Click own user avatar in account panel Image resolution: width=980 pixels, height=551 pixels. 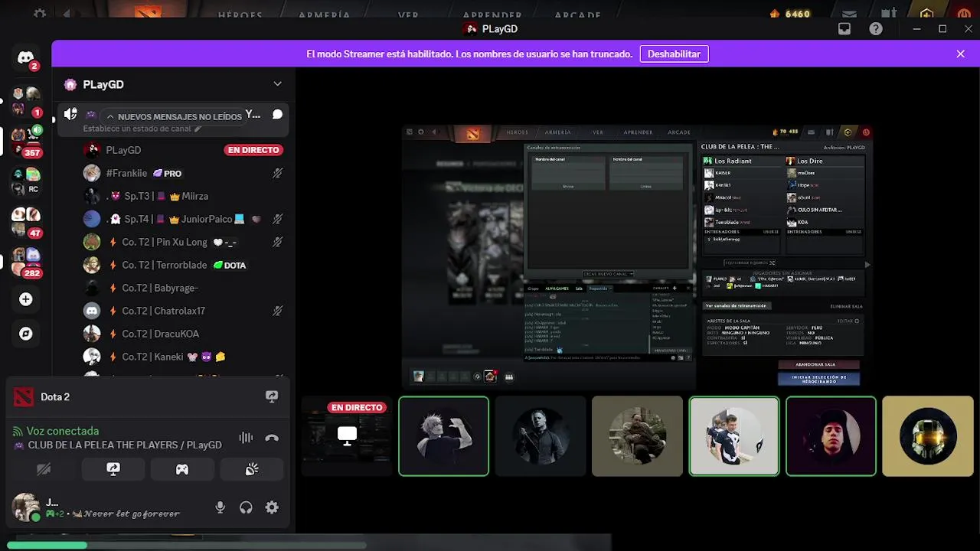25,507
